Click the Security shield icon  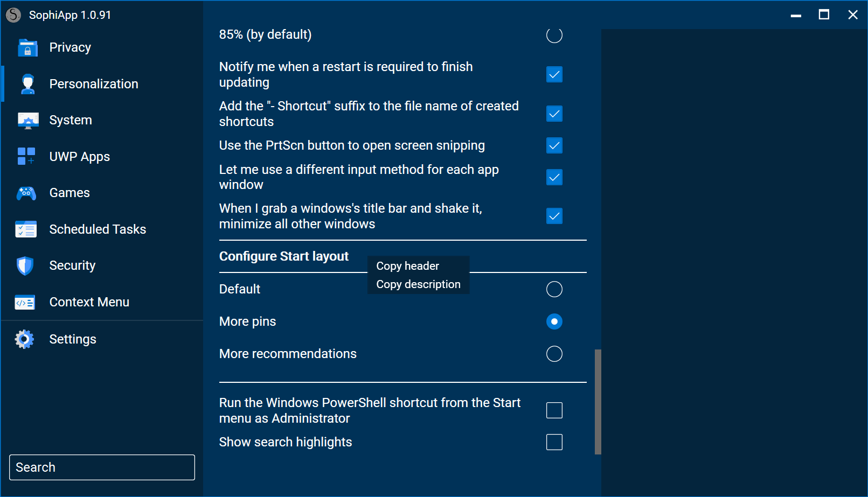click(25, 266)
